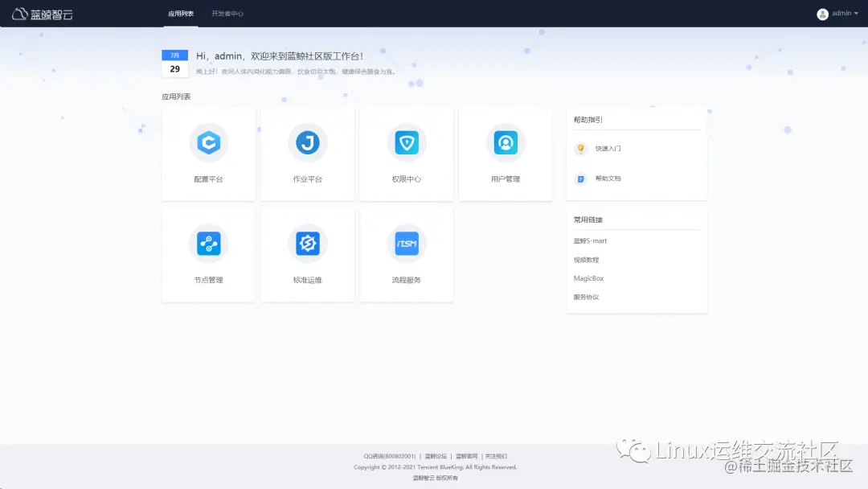The width and height of the screenshot is (868, 489).
Task: Click the July 29 calendar date card
Action: (174, 64)
